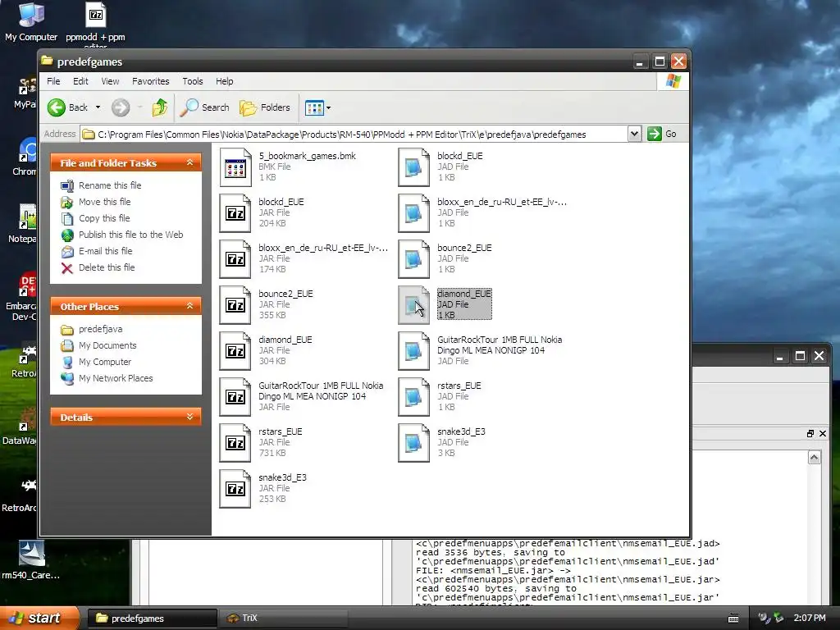Select GuitarRockTour JAR file icon
The image size is (840, 630).
click(235, 398)
